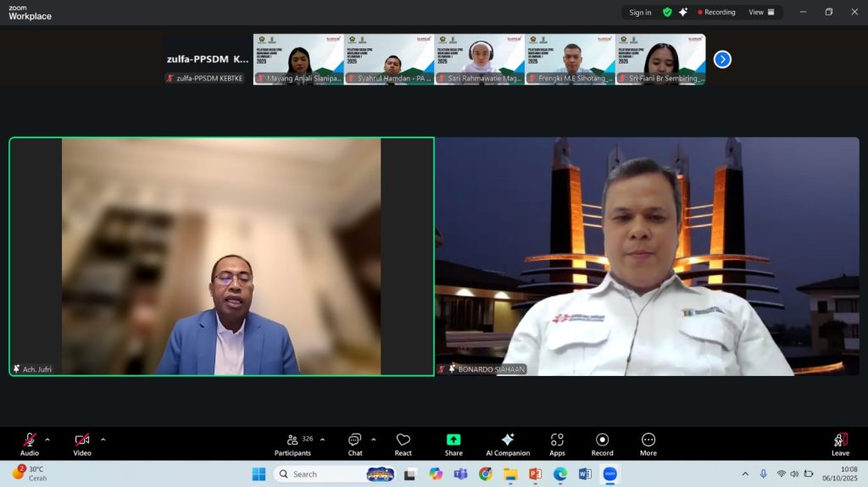Open the Apps panel in Zoom
The width and height of the screenshot is (868, 487).
point(557,444)
